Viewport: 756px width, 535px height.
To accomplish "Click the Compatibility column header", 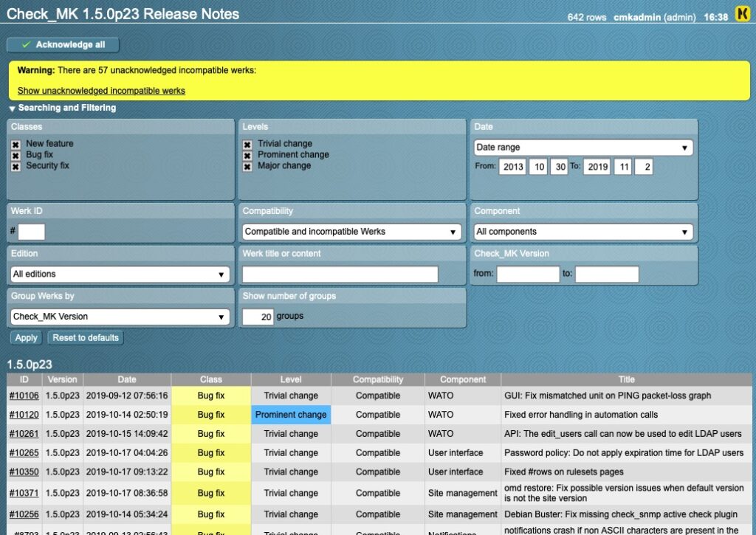I will [377, 380].
